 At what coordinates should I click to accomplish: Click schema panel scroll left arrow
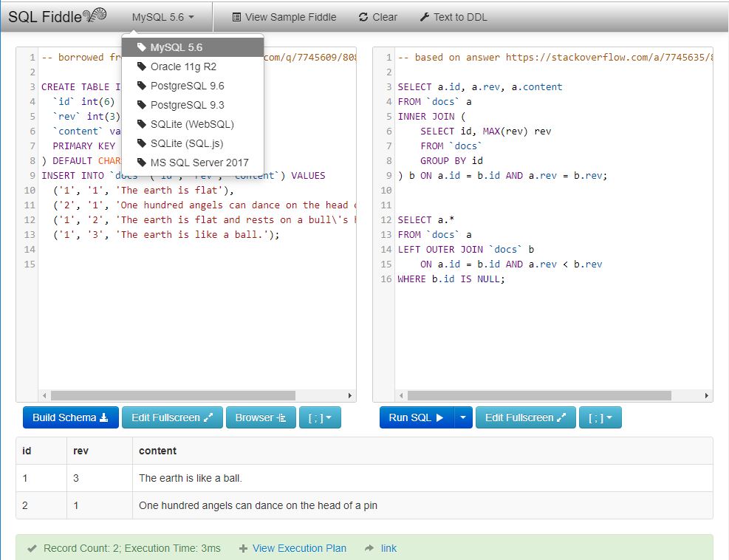pyautogui.click(x=44, y=395)
